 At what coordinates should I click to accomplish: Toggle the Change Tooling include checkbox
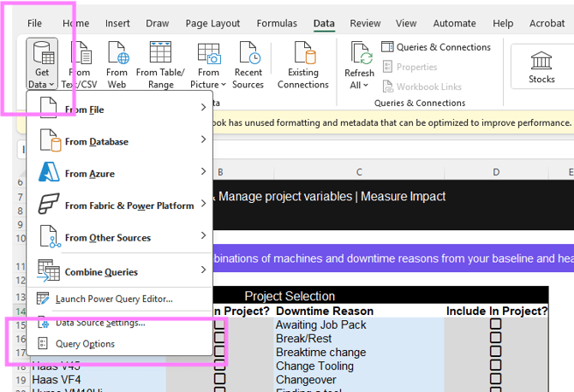(495, 365)
